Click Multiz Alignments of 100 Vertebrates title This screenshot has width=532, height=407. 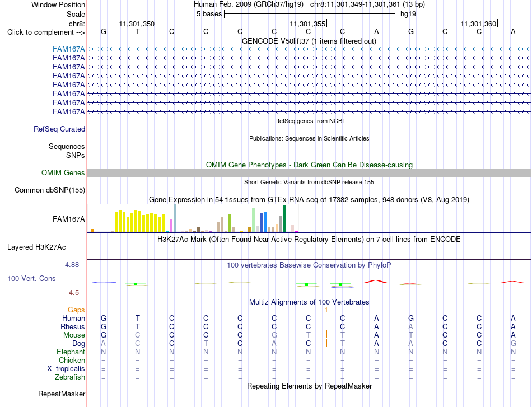(x=309, y=302)
